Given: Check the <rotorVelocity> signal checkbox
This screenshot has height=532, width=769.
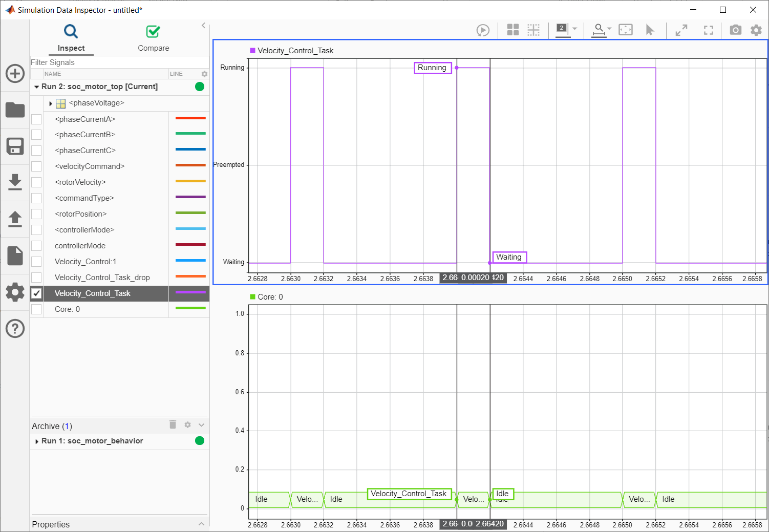Looking at the screenshot, I should point(36,182).
